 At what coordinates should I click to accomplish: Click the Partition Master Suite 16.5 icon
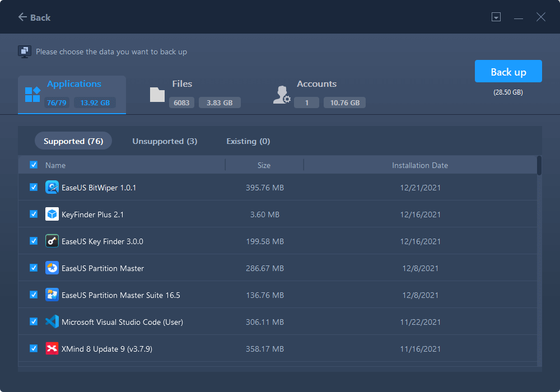[52, 295]
